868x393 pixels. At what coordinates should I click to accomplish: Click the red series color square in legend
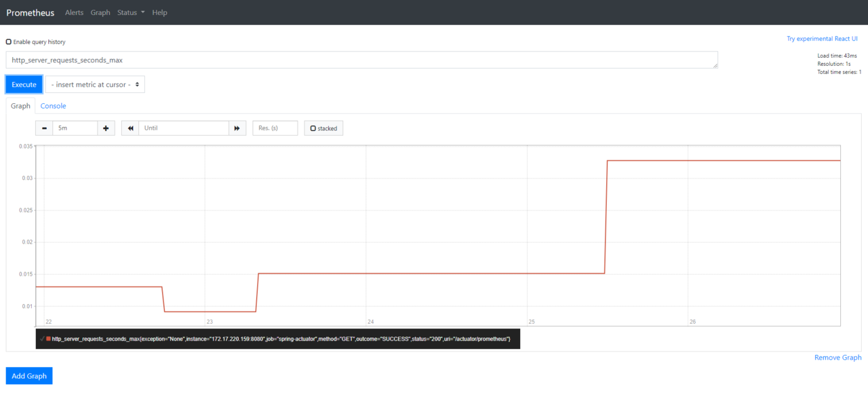click(48, 338)
